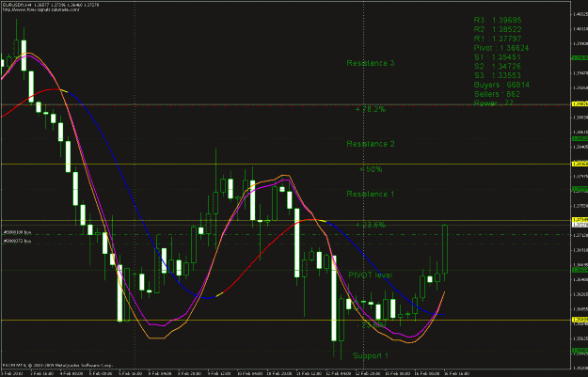Click the yellow price tag at the 50% level
This screenshot has height=377, width=588.
pos(580,164)
